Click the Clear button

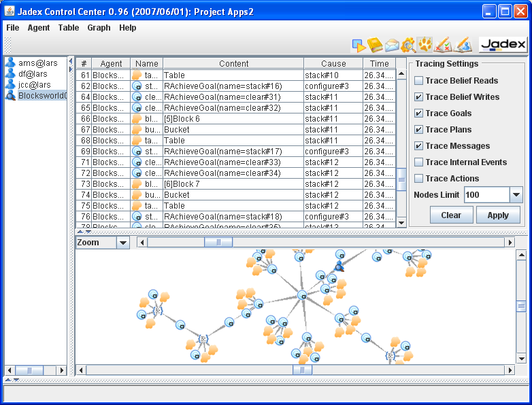click(x=451, y=215)
